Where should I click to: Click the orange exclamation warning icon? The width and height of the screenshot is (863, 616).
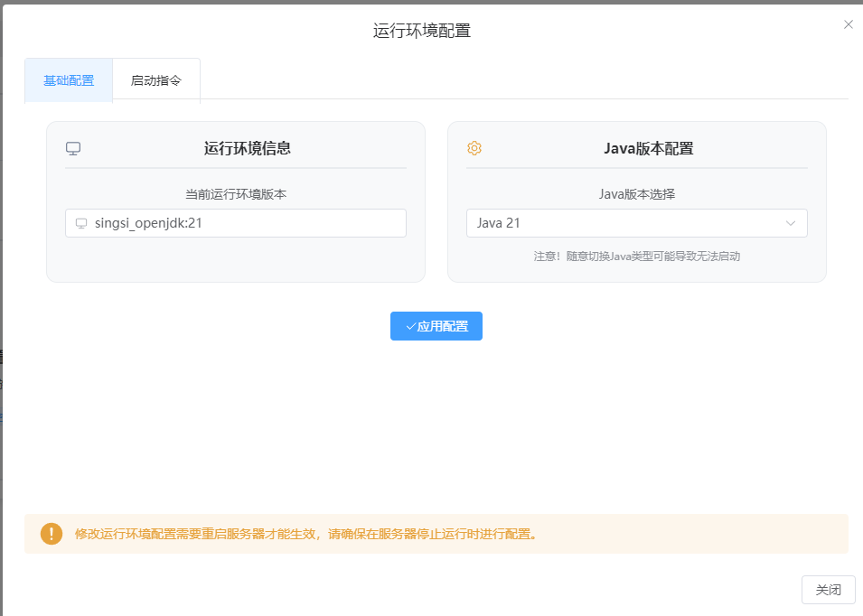[x=52, y=534]
